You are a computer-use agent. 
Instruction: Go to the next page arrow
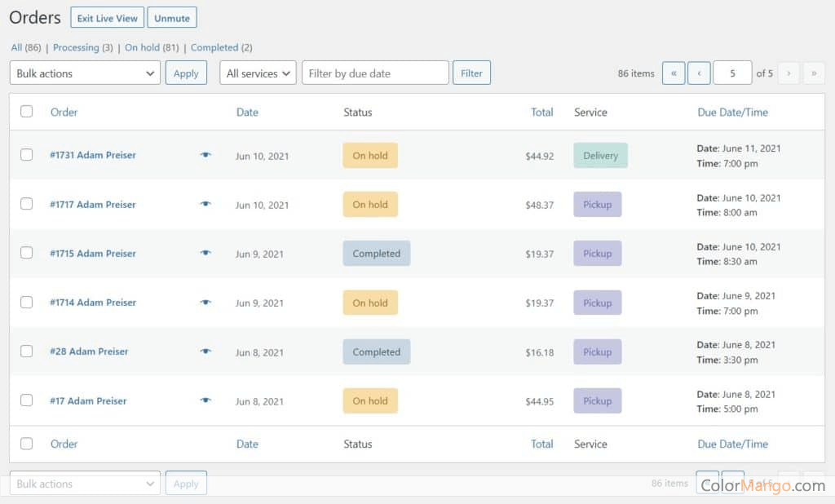pos(789,73)
